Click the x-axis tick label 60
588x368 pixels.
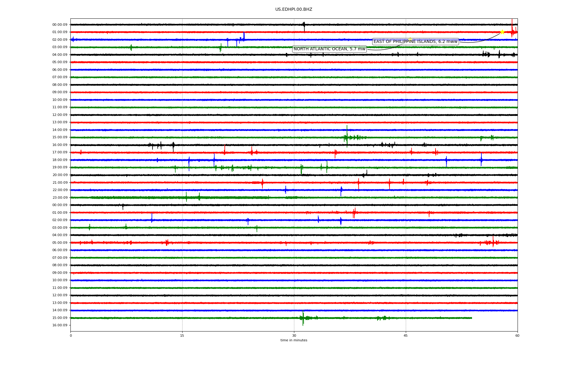[517, 335]
